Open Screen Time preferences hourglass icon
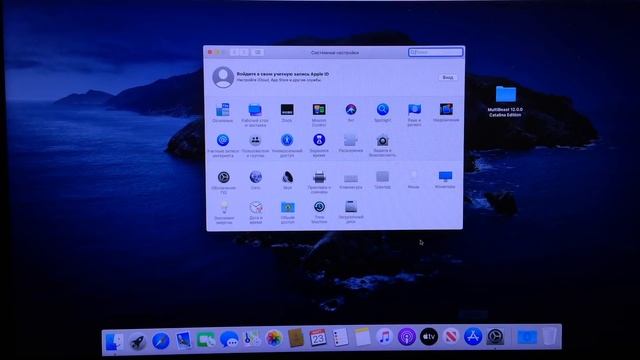This screenshot has height=360, width=640. 319,140
